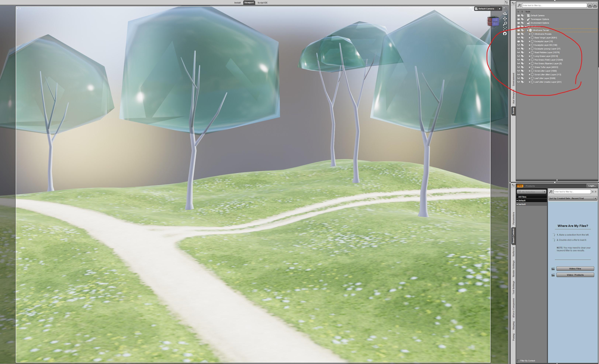
Task: Click the UltraScene Terrain cube node icon
Action: (530, 30)
